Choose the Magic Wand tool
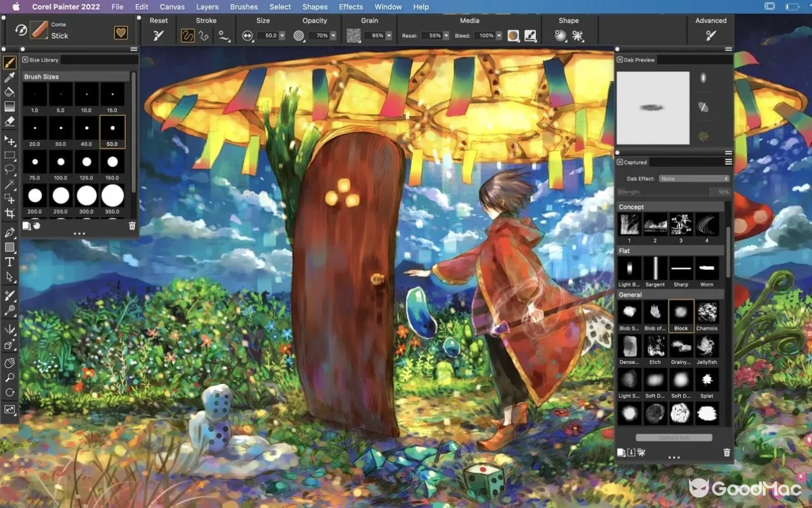The image size is (812, 508). point(10,185)
